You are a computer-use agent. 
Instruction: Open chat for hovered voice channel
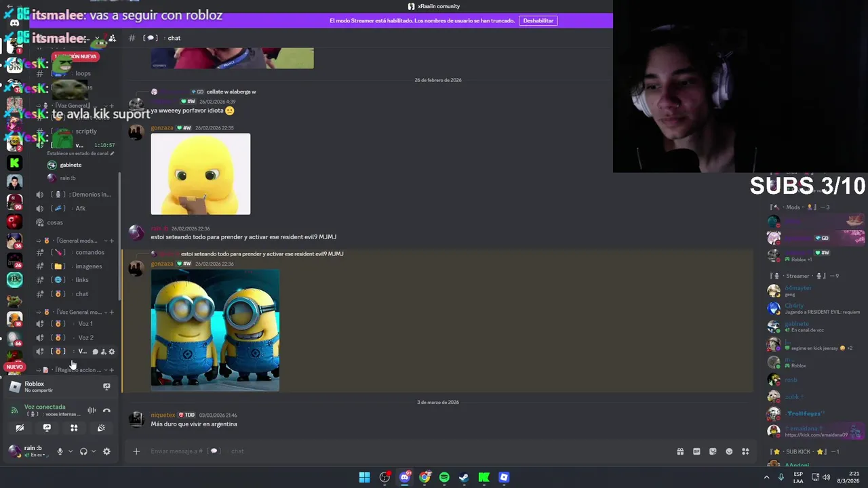tap(95, 352)
